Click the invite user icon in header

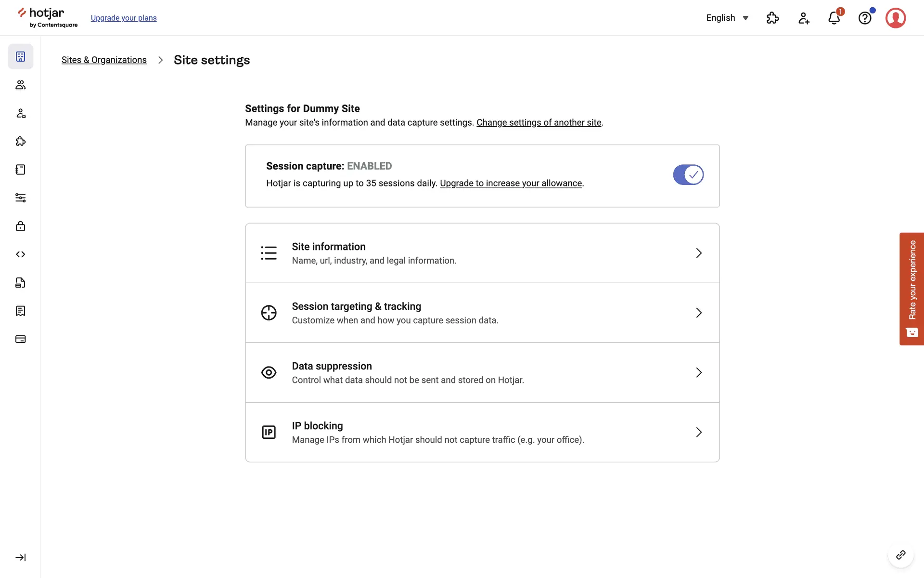804,18
